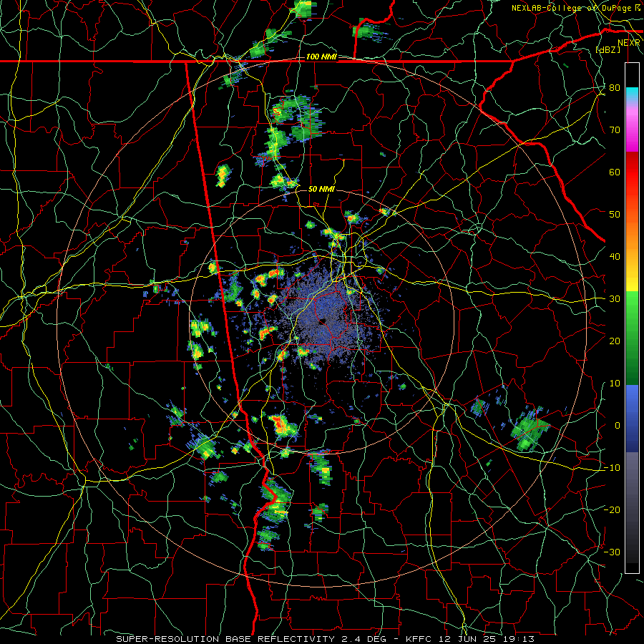644x644 pixels.
Task: Click the 60 value on the dBZ scale
Action: (615, 172)
